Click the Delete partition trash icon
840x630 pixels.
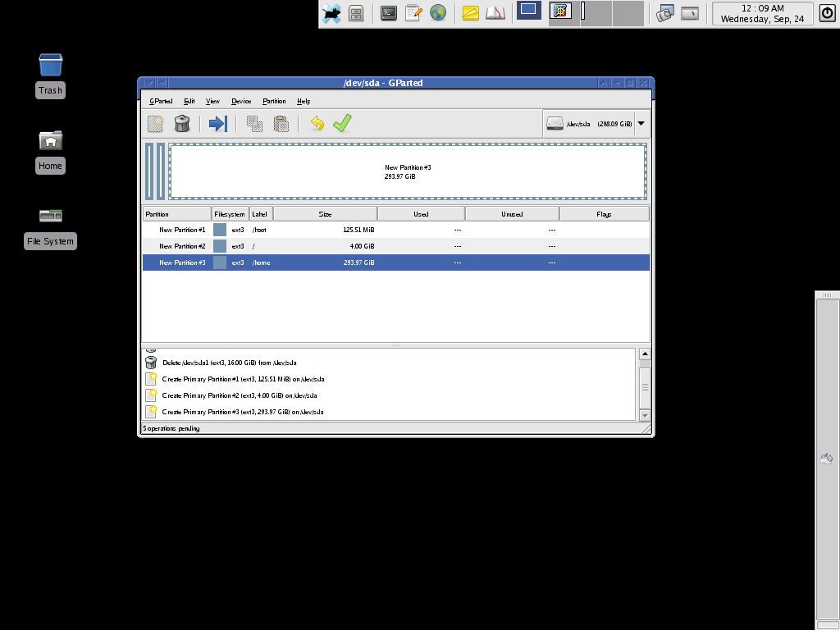coord(182,124)
